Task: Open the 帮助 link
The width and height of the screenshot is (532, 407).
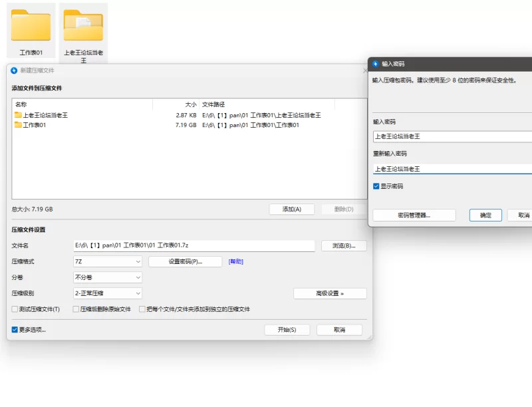Action: [236, 261]
